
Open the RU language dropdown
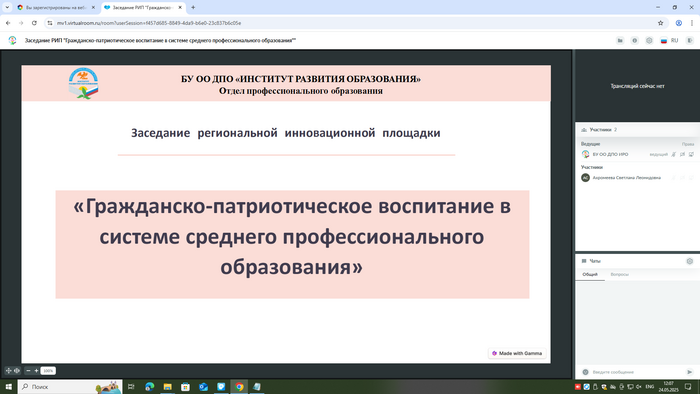[x=669, y=41]
